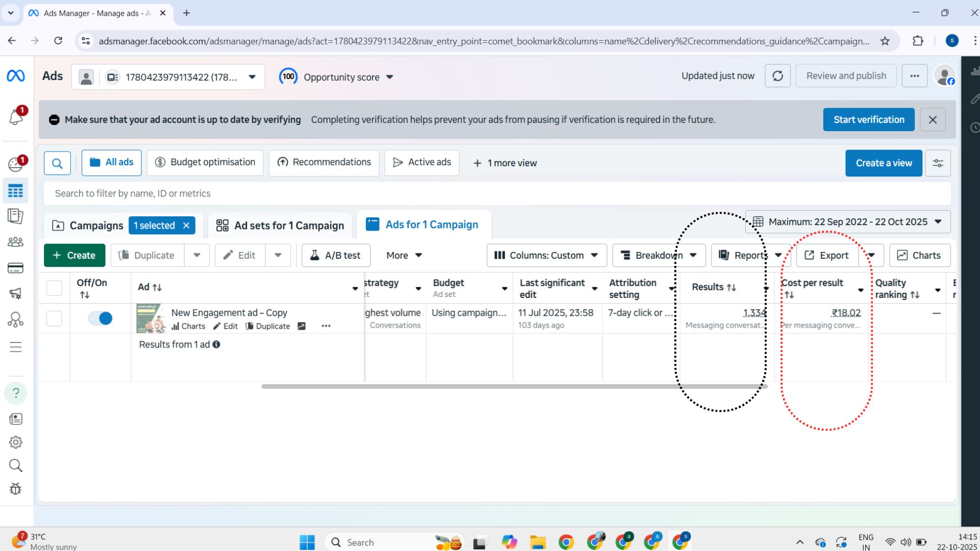980x551 pixels.
Task: Click the Start verification button
Action: pyautogui.click(x=868, y=119)
